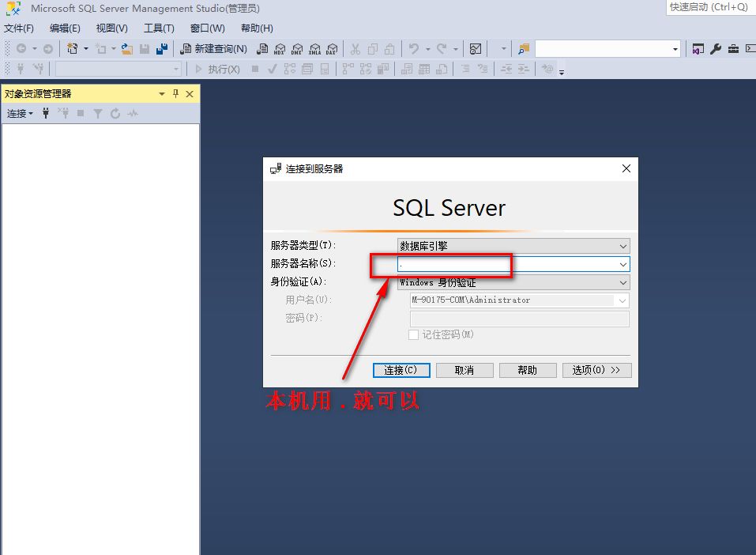
Task: Click the 执行(X) execute button
Action: [217, 70]
